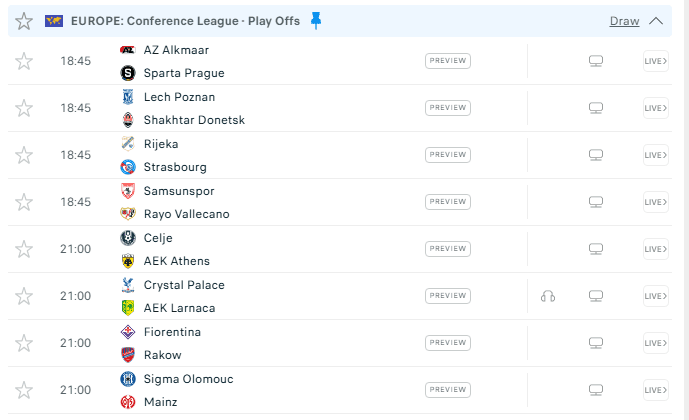
Task: Open Preview for Celje vs AEK Athens
Action: pyautogui.click(x=447, y=249)
